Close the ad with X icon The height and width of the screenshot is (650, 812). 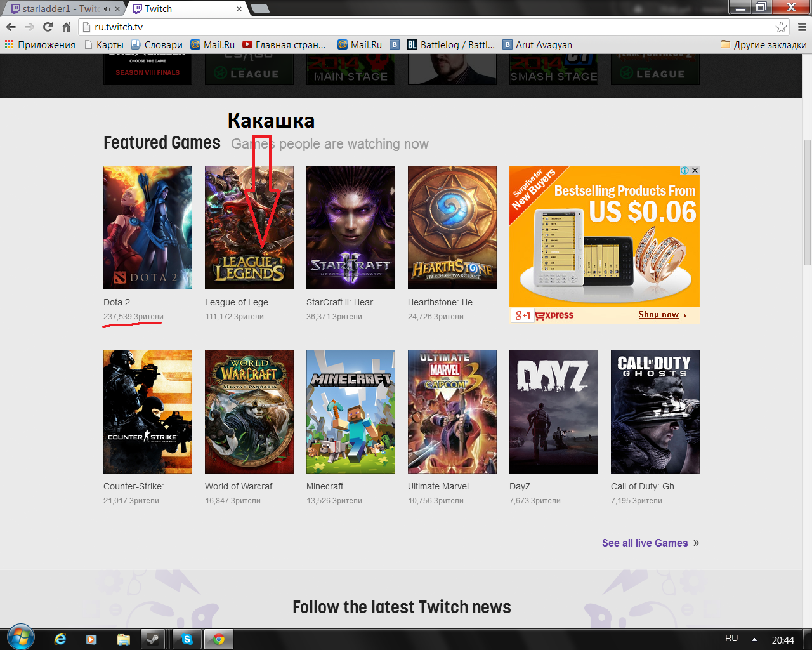[695, 170]
